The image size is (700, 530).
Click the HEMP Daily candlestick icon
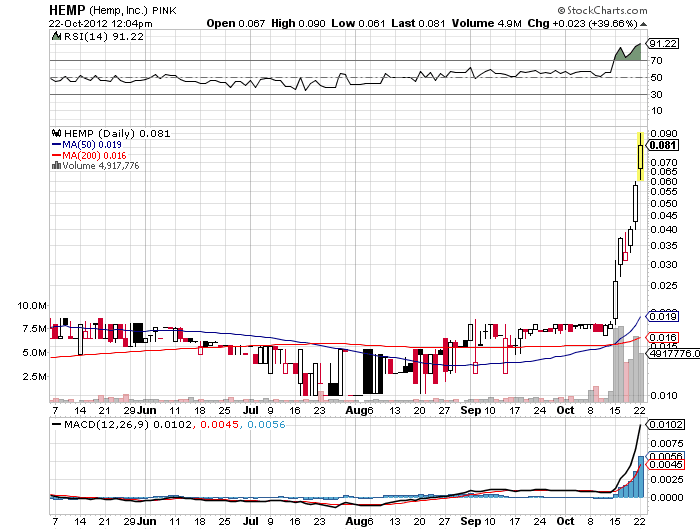tap(56, 133)
